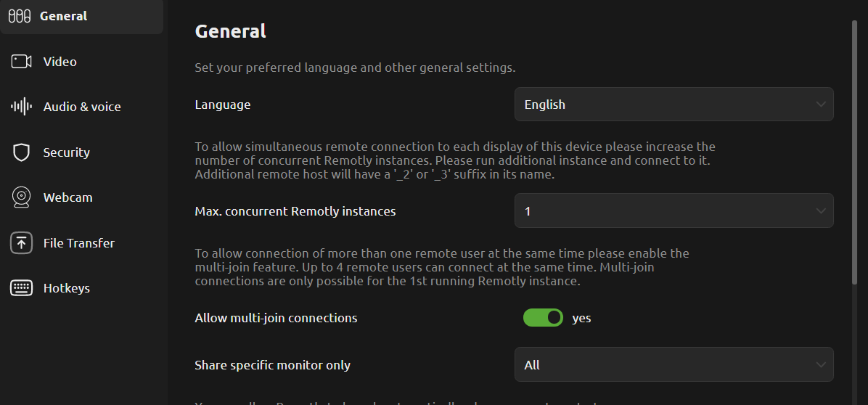Click the Audio & voice waveform icon
Image resolution: width=868 pixels, height=405 pixels.
click(21, 107)
